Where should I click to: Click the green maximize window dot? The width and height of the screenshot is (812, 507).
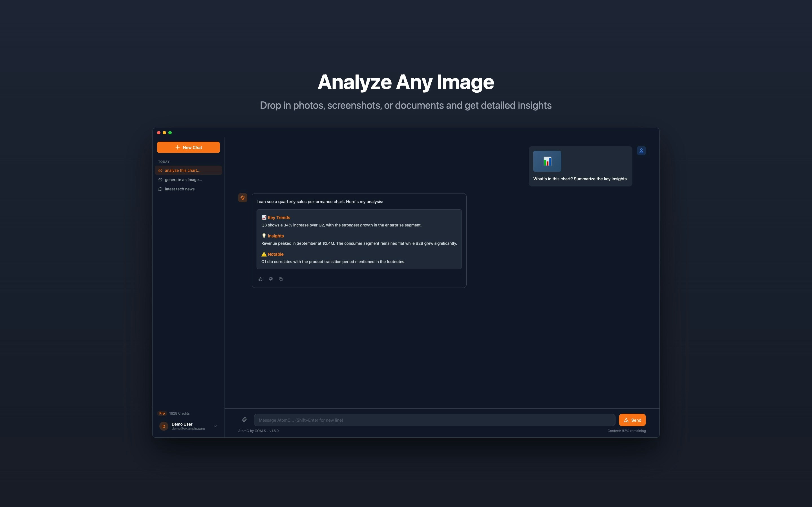point(170,132)
